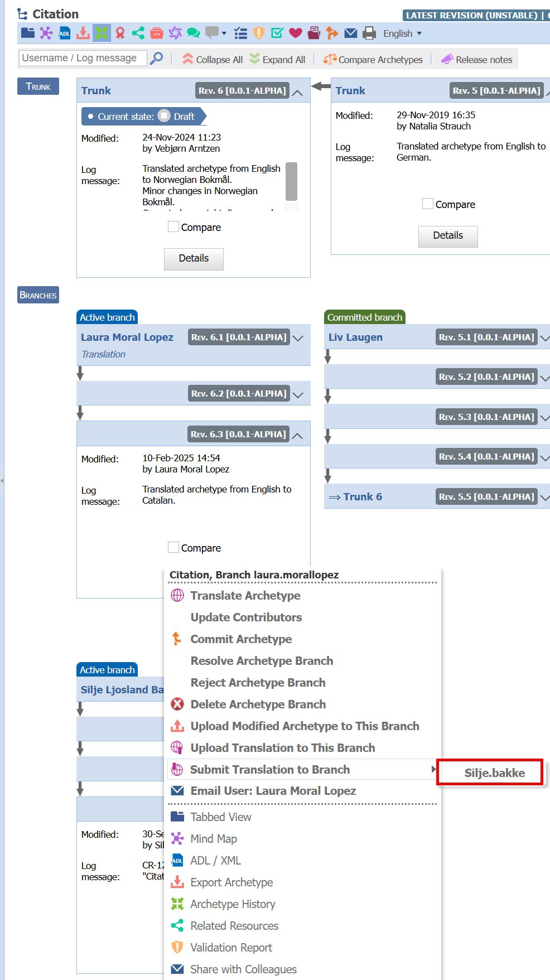Screen dimensions: 550x980
Task: Click the Username / Log message search field
Action: click(83, 58)
